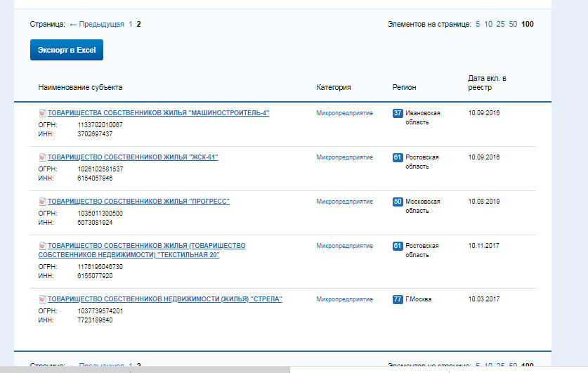This screenshot has height=373, width=588.
Task: Click the document icon beside ПРОГРЕСС entry
Action: point(42,202)
